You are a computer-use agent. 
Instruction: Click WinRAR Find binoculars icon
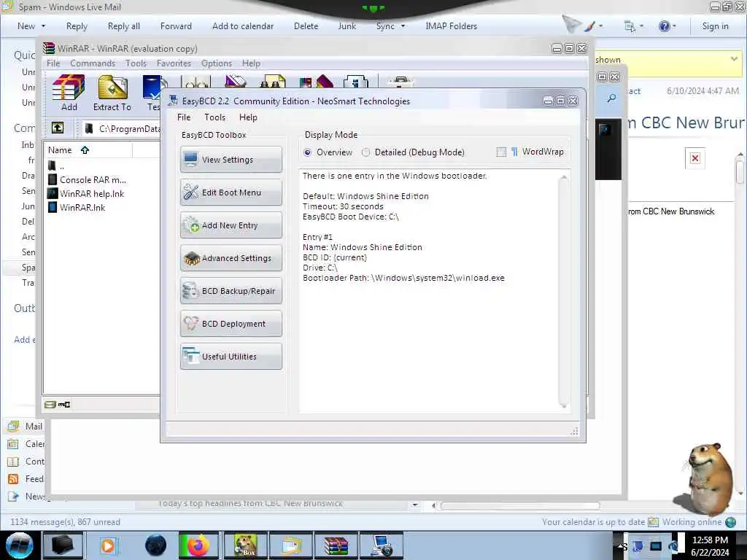click(273, 82)
